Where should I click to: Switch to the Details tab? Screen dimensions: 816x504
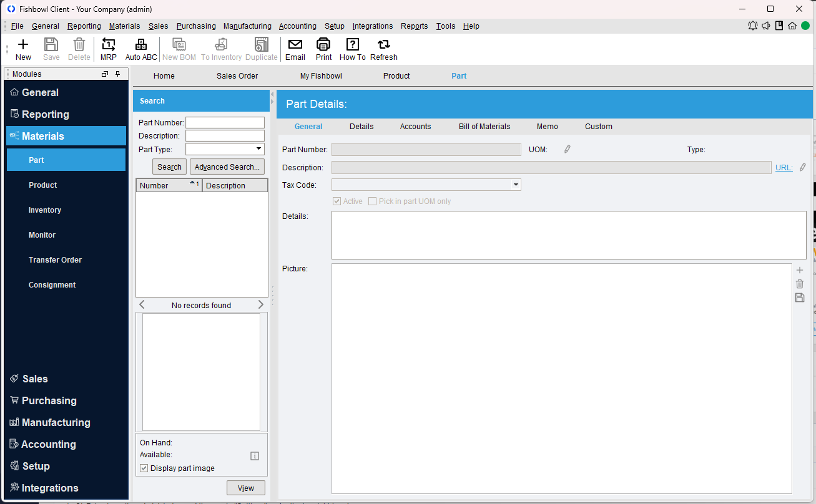pyautogui.click(x=361, y=127)
